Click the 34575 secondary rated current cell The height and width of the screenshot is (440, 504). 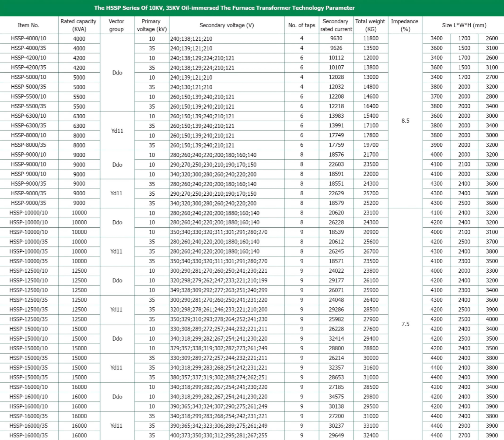pos(335,397)
